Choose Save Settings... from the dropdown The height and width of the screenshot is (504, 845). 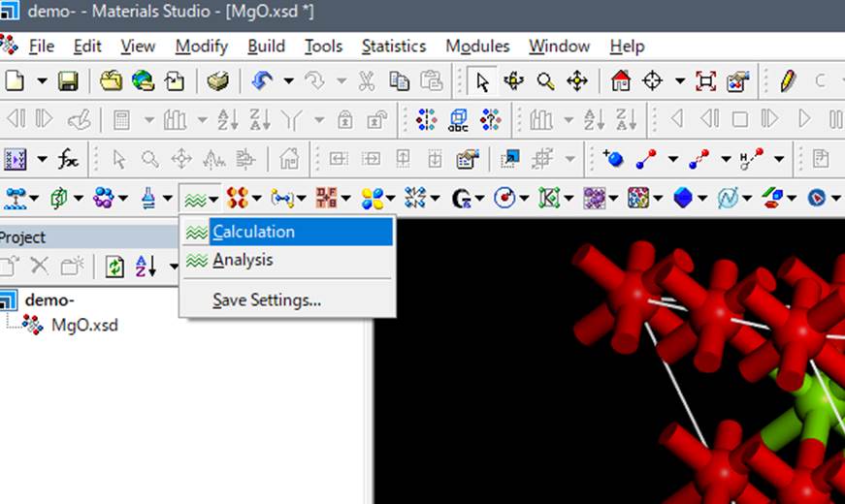tap(288, 299)
